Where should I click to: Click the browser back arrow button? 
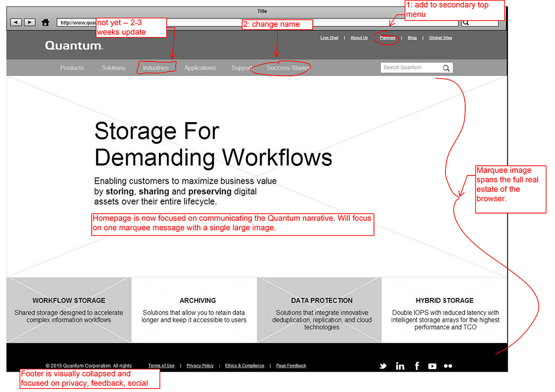[16, 22]
